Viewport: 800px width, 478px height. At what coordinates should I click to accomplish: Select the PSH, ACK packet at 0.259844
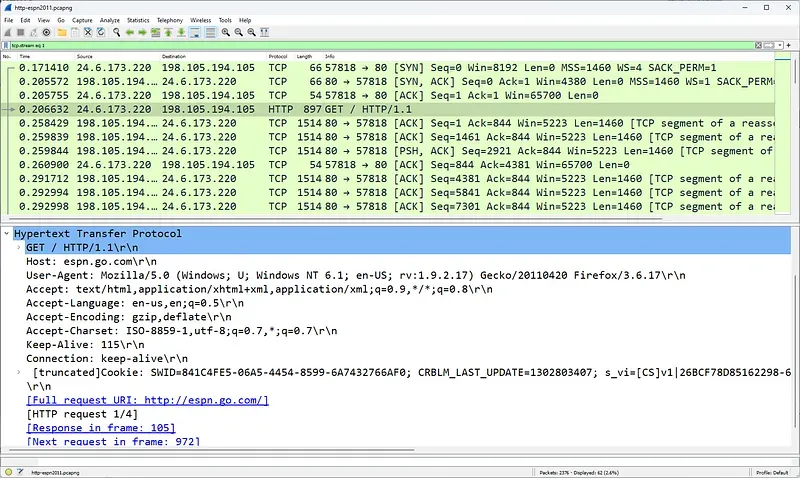tap(388, 151)
